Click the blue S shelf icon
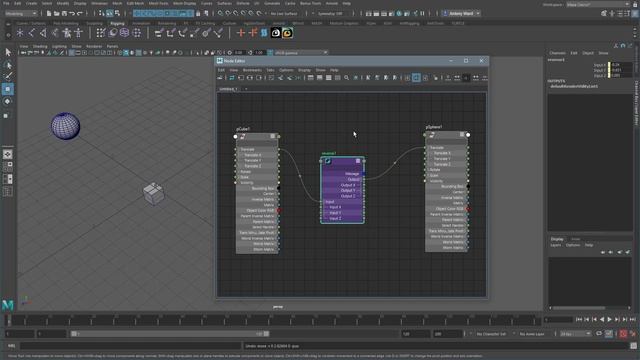640x360 pixels. click(x=264, y=33)
